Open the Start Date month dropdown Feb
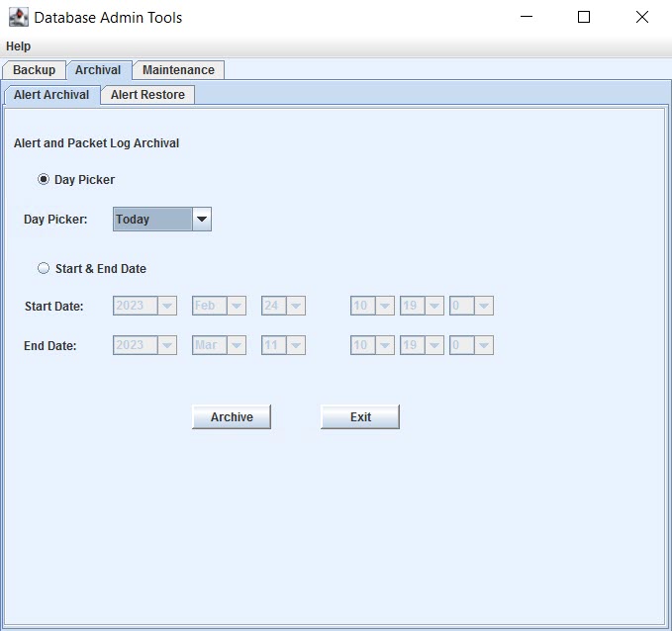Screen dimensions: 672x631 pos(219,306)
